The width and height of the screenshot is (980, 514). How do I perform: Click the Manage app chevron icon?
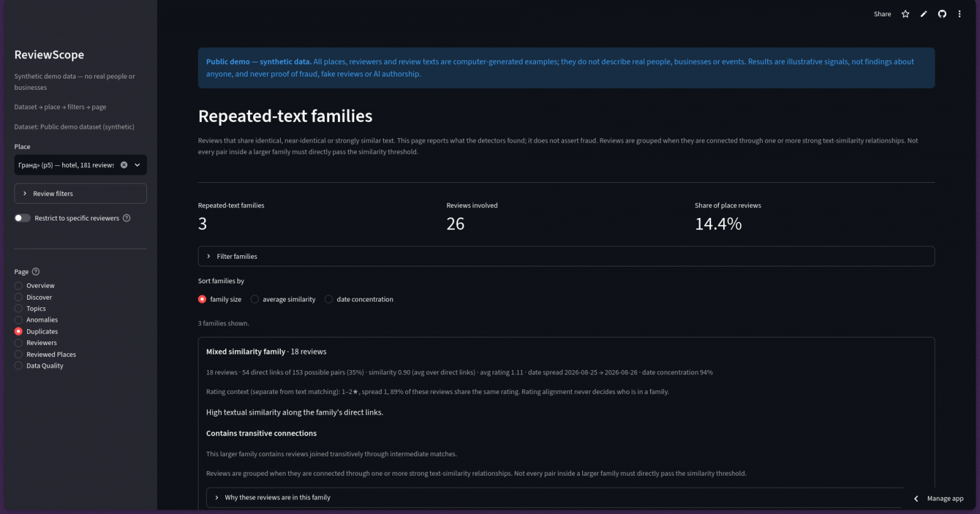pyautogui.click(x=916, y=498)
